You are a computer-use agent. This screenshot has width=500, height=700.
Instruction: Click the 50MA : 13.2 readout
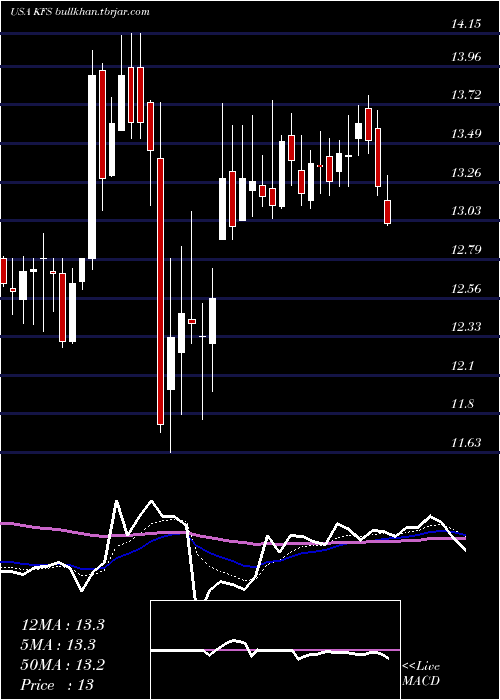[x=63, y=665]
